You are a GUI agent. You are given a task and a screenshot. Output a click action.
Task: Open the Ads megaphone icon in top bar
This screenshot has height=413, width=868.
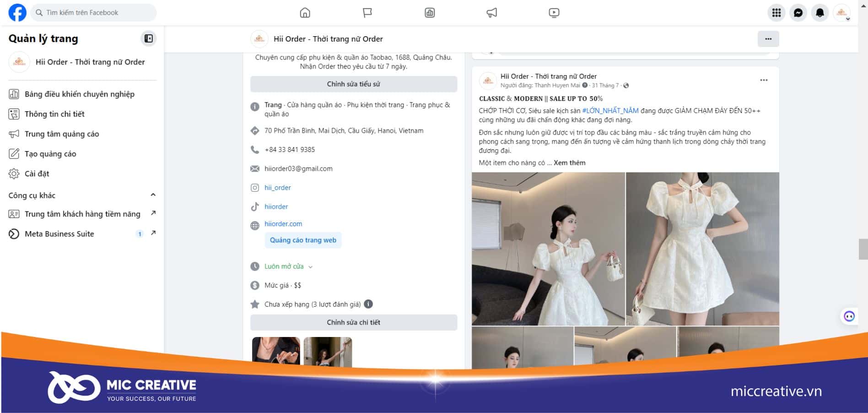[x=491, y=13]
